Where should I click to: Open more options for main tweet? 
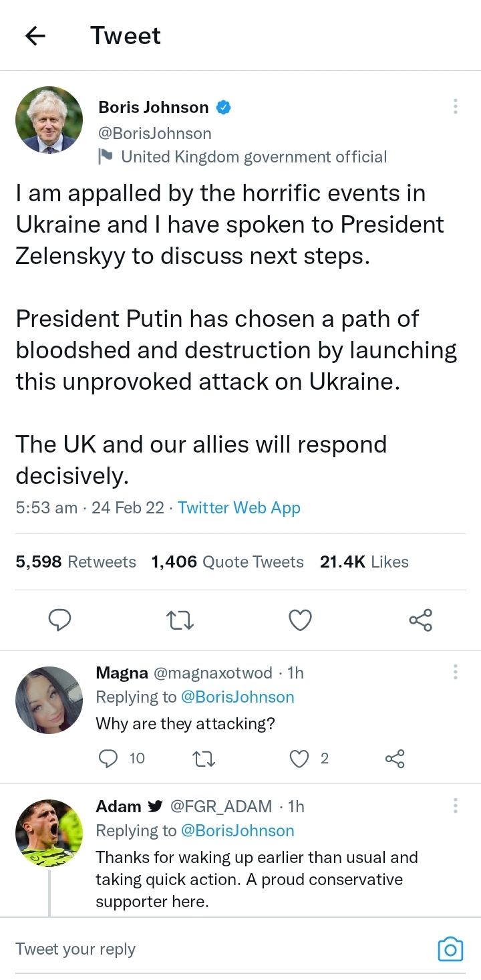[455, 107]
